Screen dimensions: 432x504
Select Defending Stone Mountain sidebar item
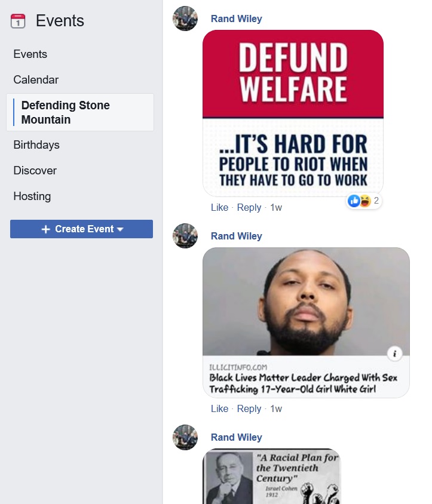click(80, 112)
